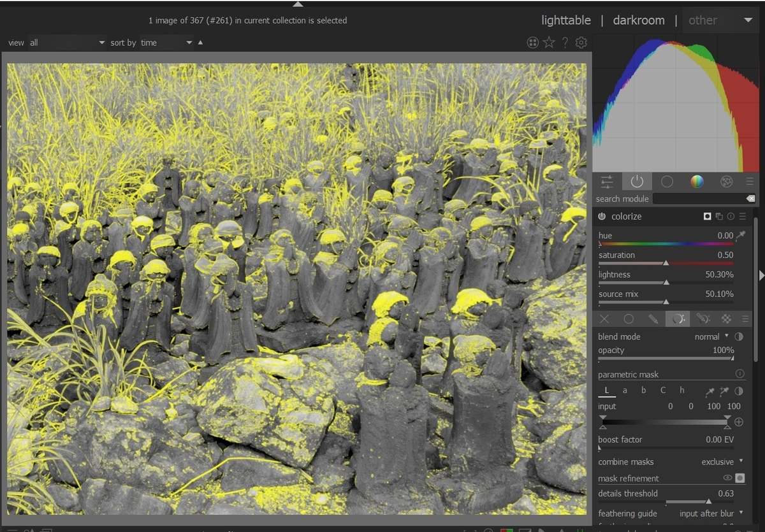Toggle input slider polarity plus icon

point(739,422)
